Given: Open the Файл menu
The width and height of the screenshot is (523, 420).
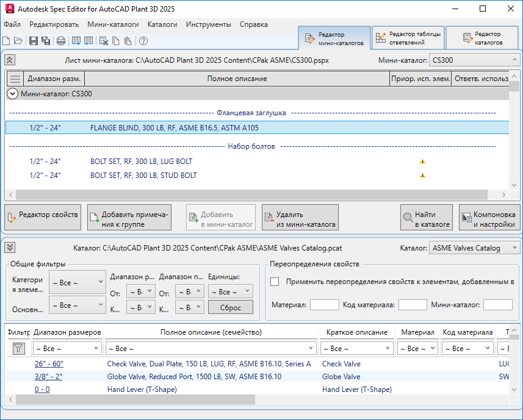Looking at the screenshot, I should (12, 24).
